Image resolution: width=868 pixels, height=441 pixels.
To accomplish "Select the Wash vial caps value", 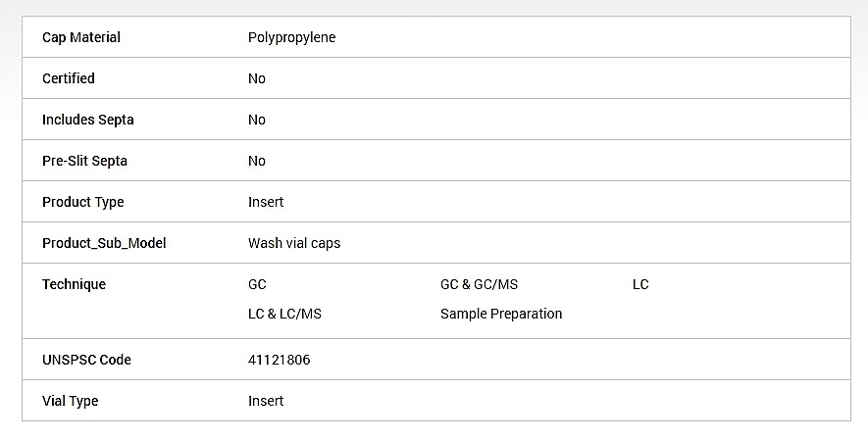I will 294,243.
